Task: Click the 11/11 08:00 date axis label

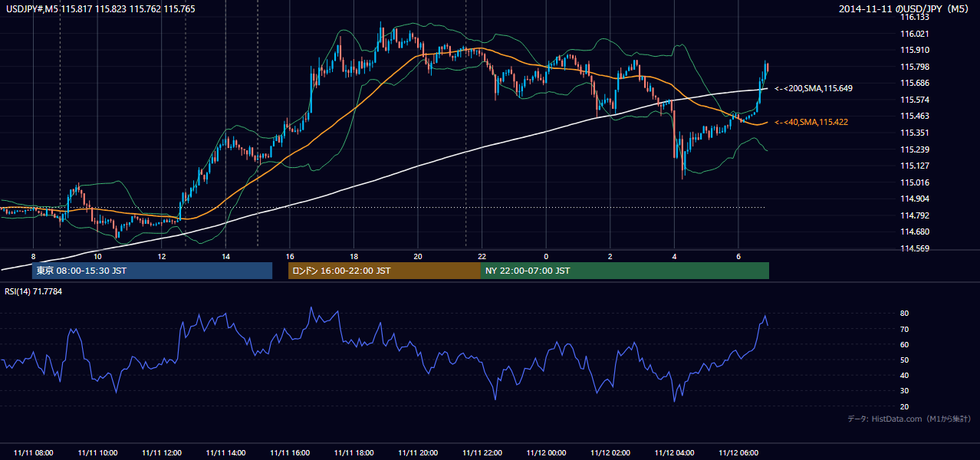Action: point(34,453)
